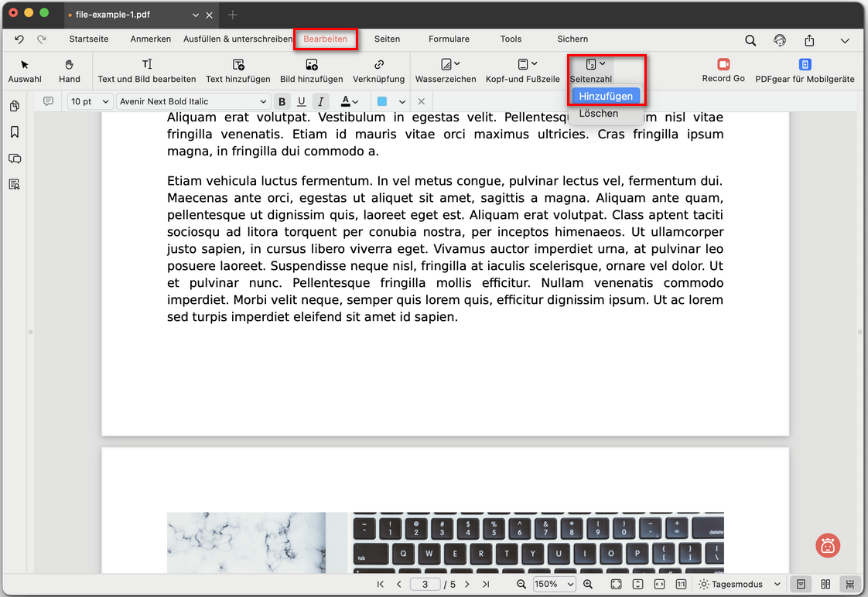The image size is (868, 597).
Task: Choose Löschen from the Seitenzahl menu
Action: (x=599, y=114)
